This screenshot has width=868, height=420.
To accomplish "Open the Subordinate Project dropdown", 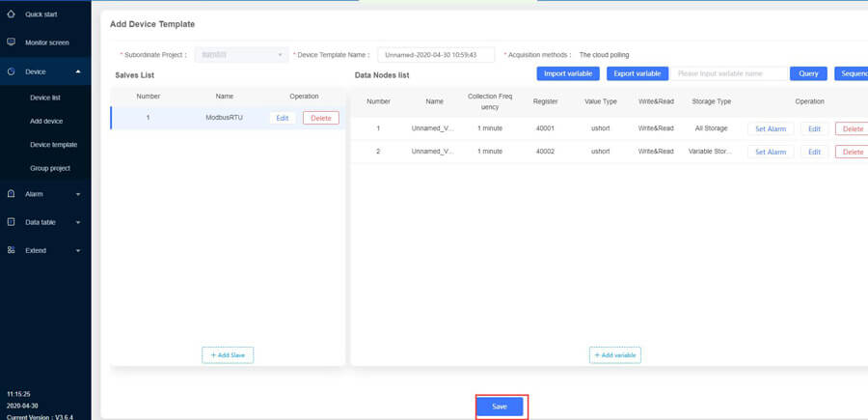I will pos(241,55).
